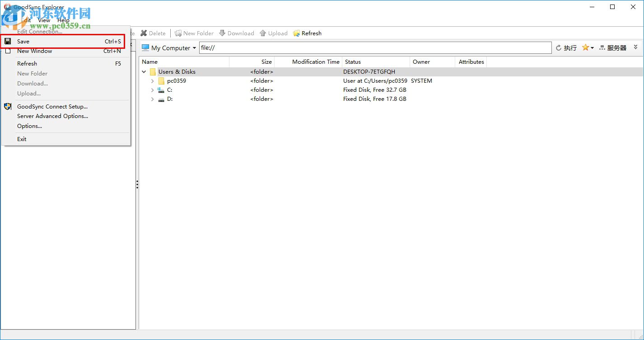
Task: Expand the pc0359 folder node
Action: point(153,81)
